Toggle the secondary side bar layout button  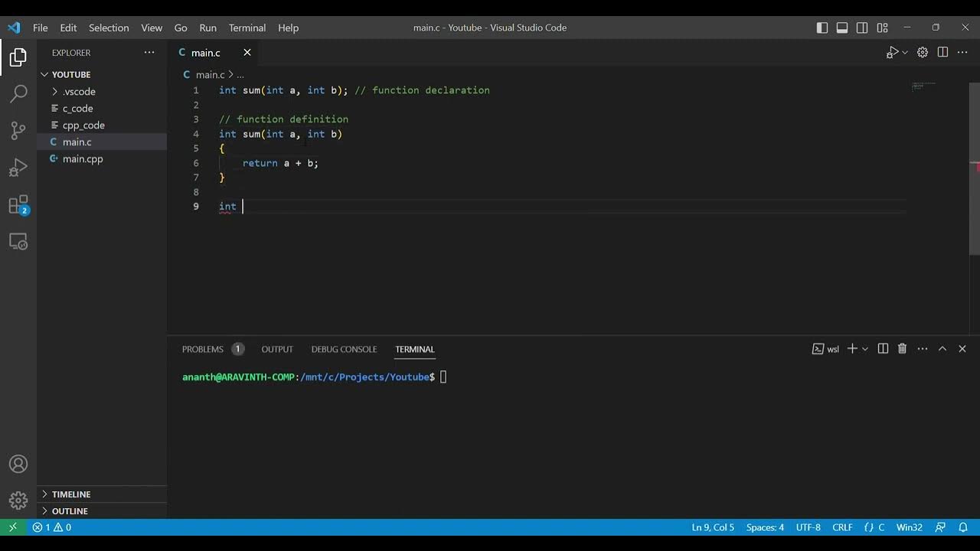click(862, 28)
